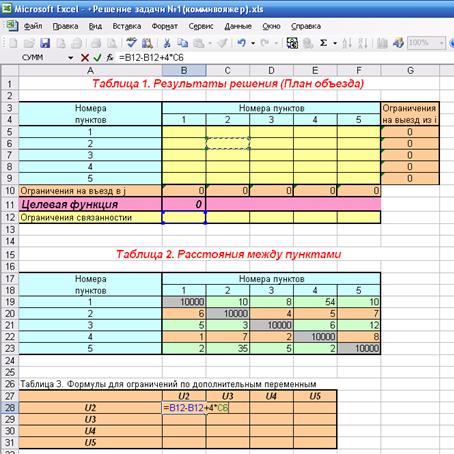454x454 pixels.
Task: Expand the Name Box dropdown next to СУММ
Action: tap(70, 58)
